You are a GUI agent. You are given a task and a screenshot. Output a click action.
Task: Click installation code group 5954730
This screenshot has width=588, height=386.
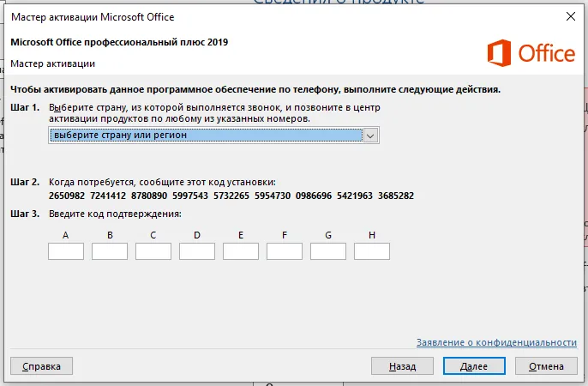point(273,196)
